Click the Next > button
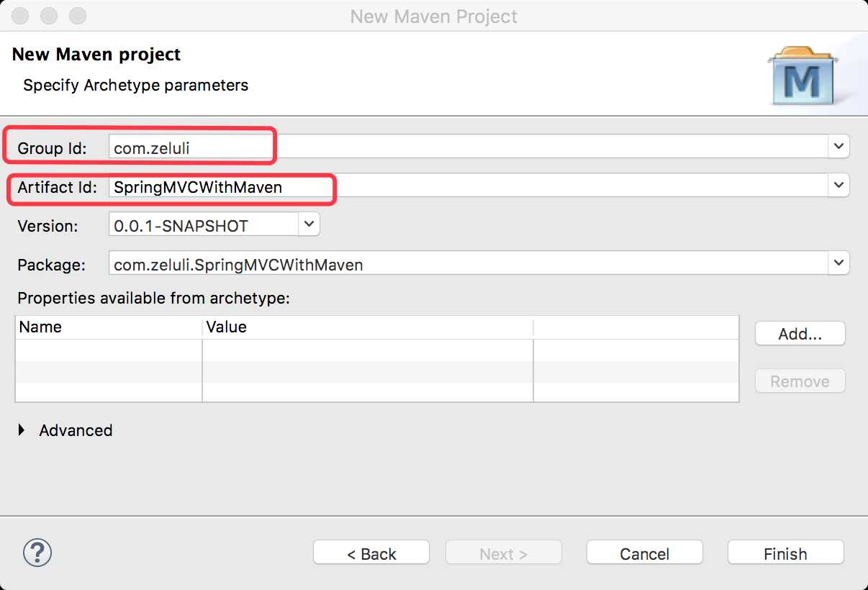The image size is (868, 590). click(x=504, y=553)
